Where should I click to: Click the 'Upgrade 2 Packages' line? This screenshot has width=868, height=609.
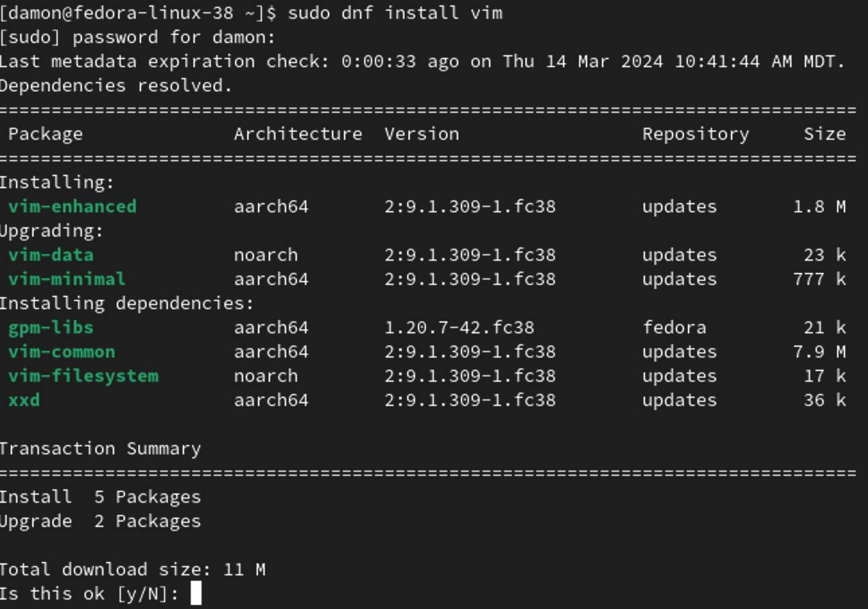pos(100,521)
